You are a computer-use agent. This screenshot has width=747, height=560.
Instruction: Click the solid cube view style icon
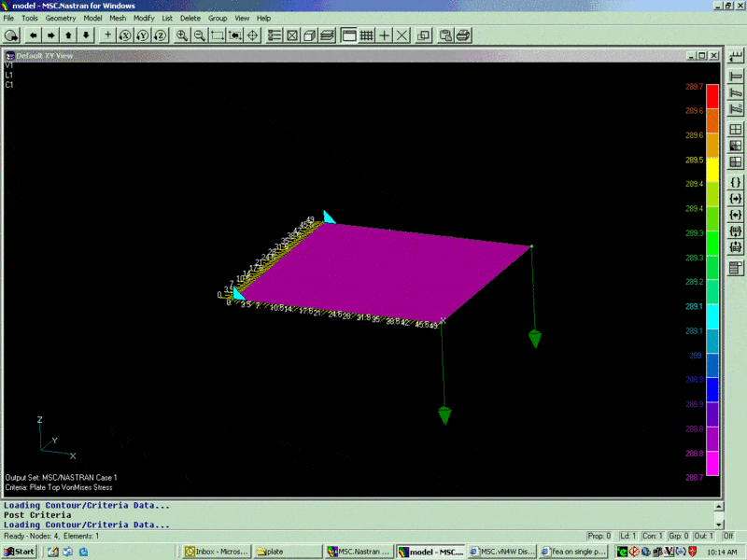click(x=309, y=35)
